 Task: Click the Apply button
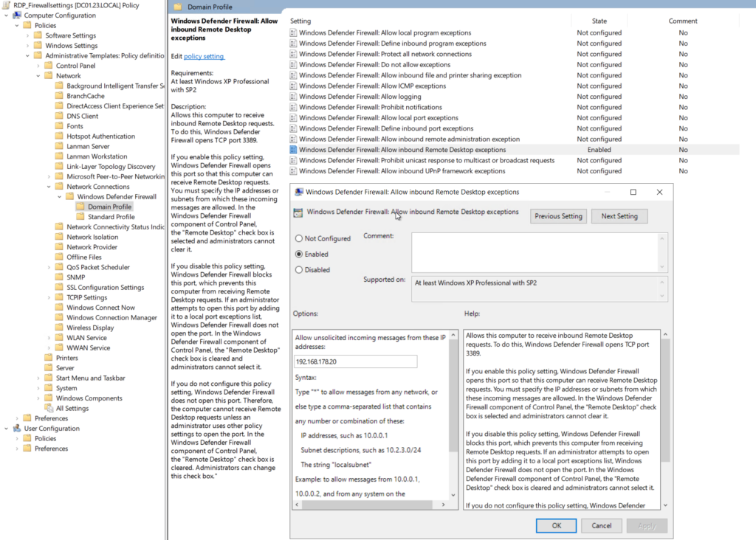click(647, 525)
